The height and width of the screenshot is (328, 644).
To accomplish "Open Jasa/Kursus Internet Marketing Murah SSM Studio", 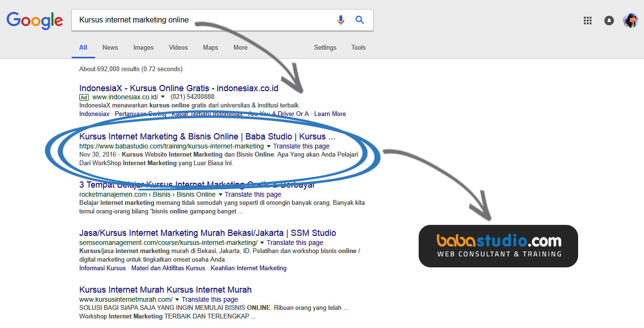I will [x=208, y=233].
